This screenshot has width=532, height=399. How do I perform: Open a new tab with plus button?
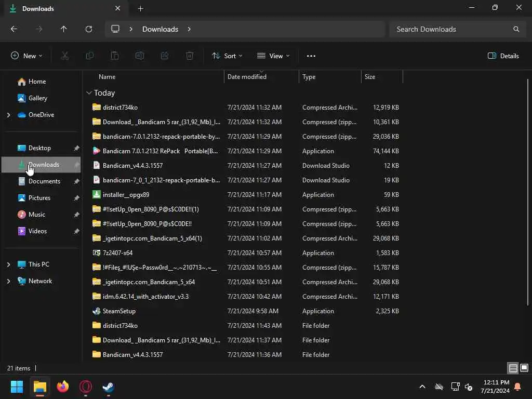[x=140, y=8]
